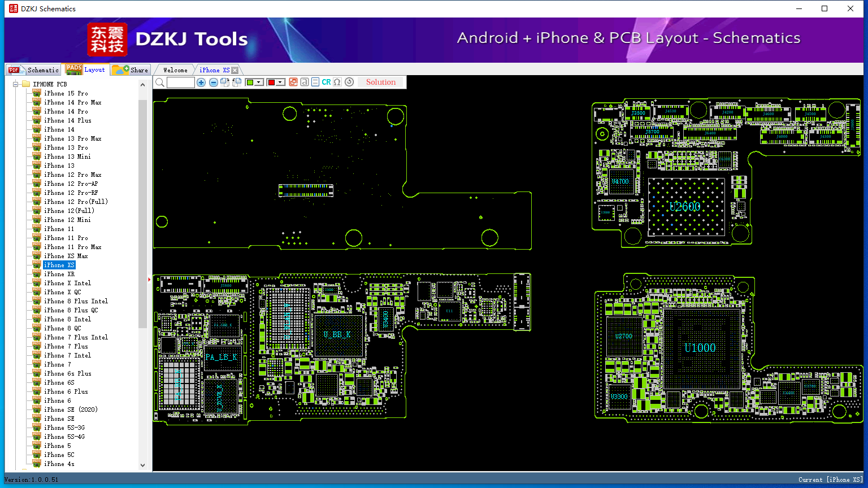Open iPhone X Intel layout
Screen dimensions: 868x488
[x=67, y=283]
